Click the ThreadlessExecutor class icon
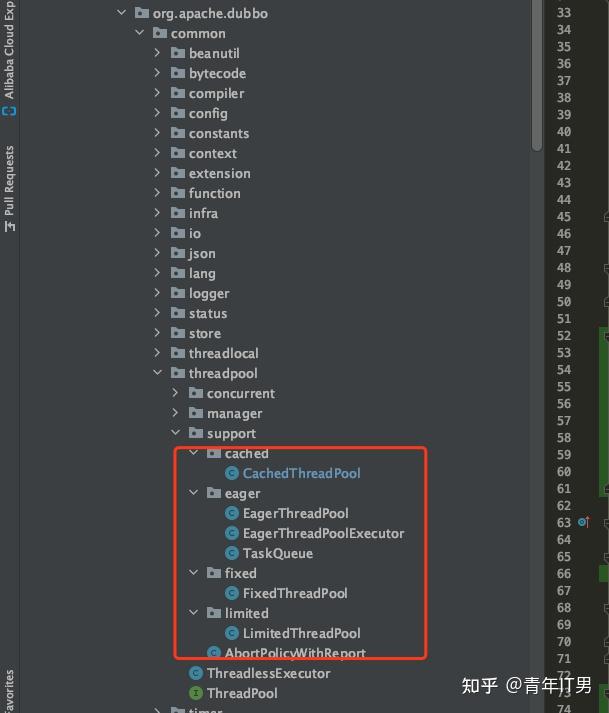 [196, 673]
